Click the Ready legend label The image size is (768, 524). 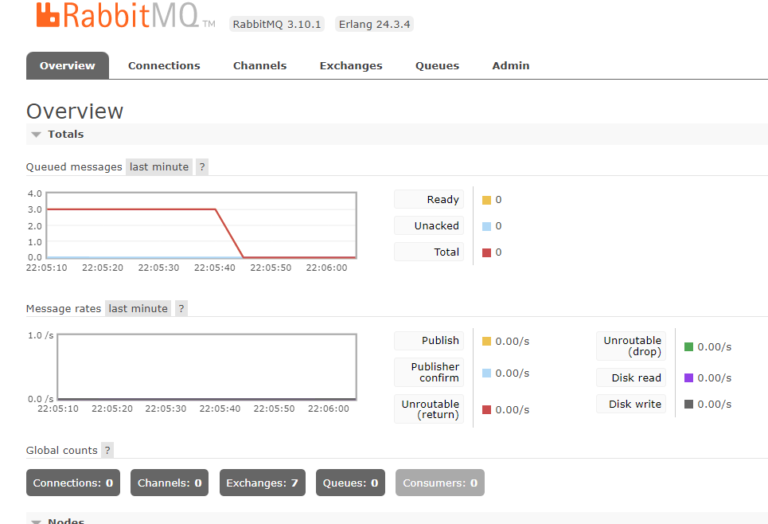coord(429,199)
